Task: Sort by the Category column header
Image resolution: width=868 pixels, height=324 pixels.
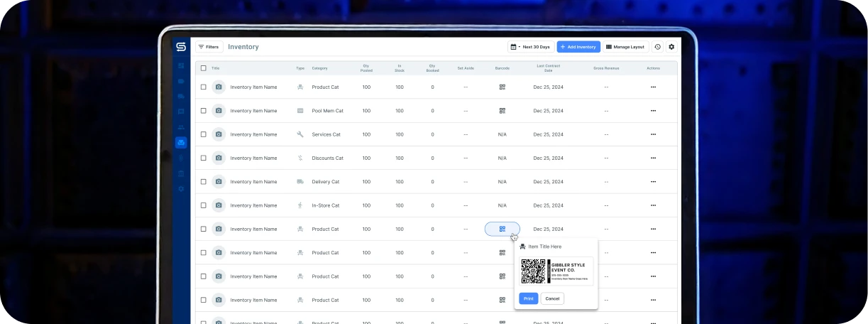Action: [x=319, y=68]
